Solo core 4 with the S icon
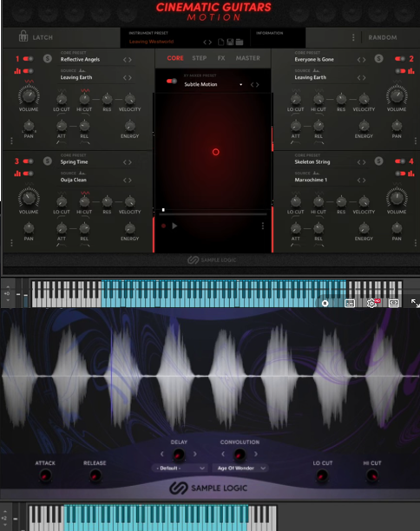This screenshot has height=531, width=420. point(378,161)
